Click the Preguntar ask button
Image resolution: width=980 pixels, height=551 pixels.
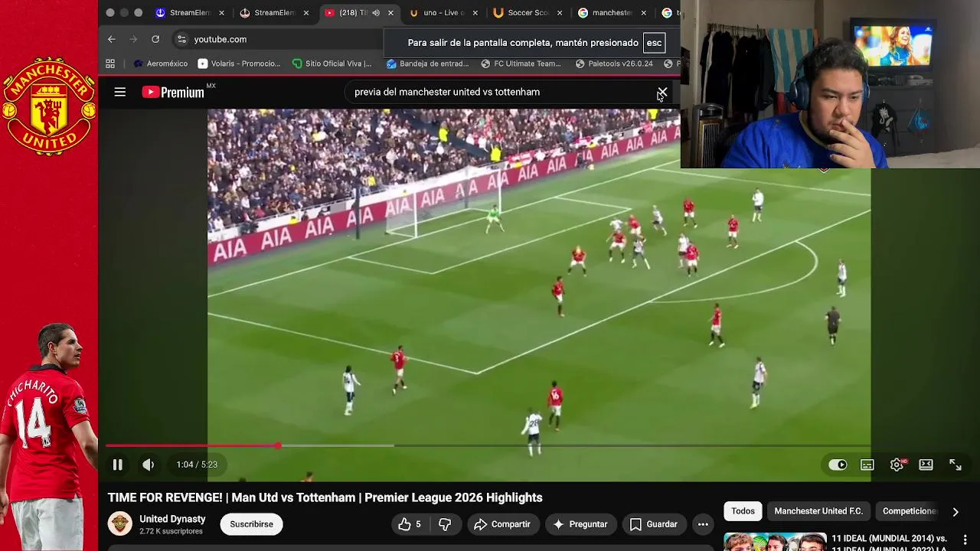point(580,524)
